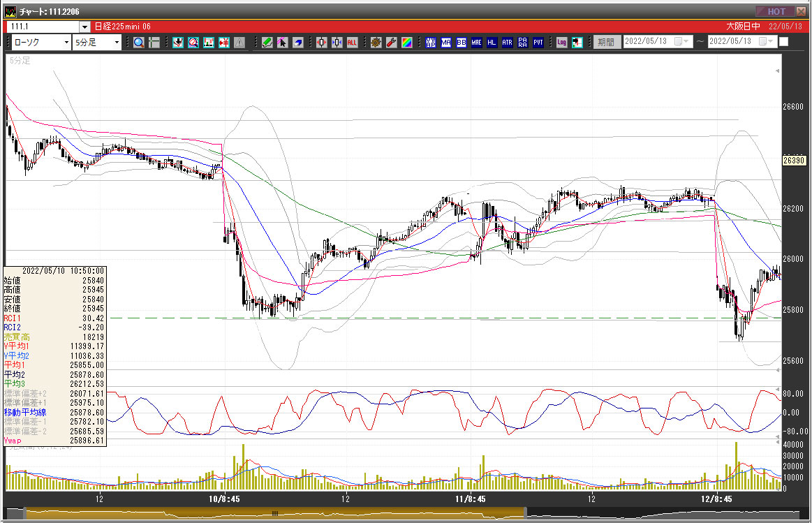Open the symbol code 111.1 dropdown
The image size is (812, 523).
pyautogui.click(x=85, y=27)
